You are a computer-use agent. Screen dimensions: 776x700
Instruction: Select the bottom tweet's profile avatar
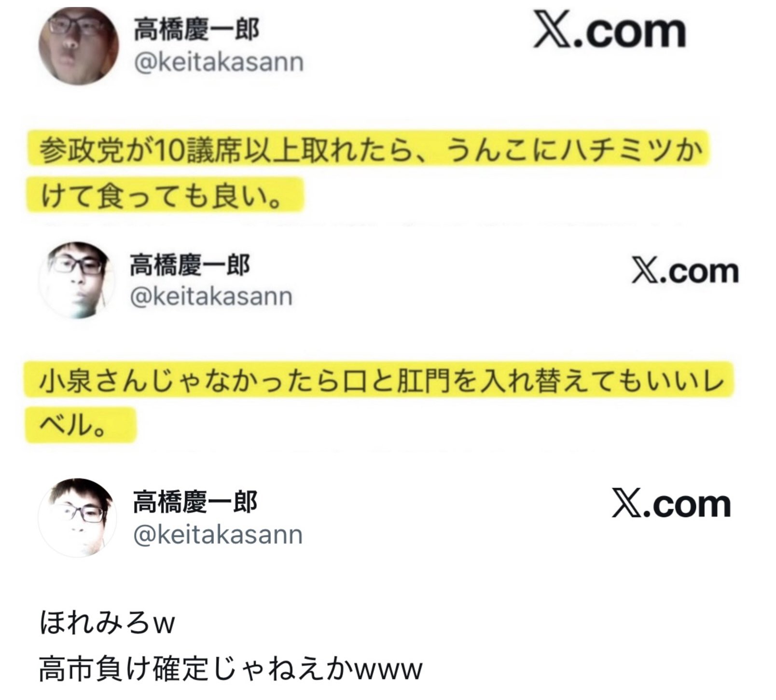77,518
